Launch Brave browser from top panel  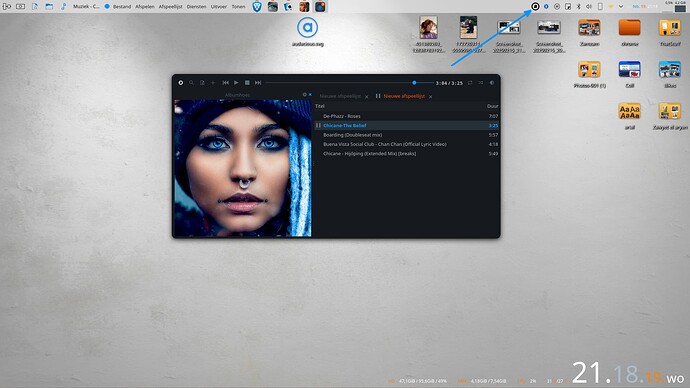tap(257, 7)
